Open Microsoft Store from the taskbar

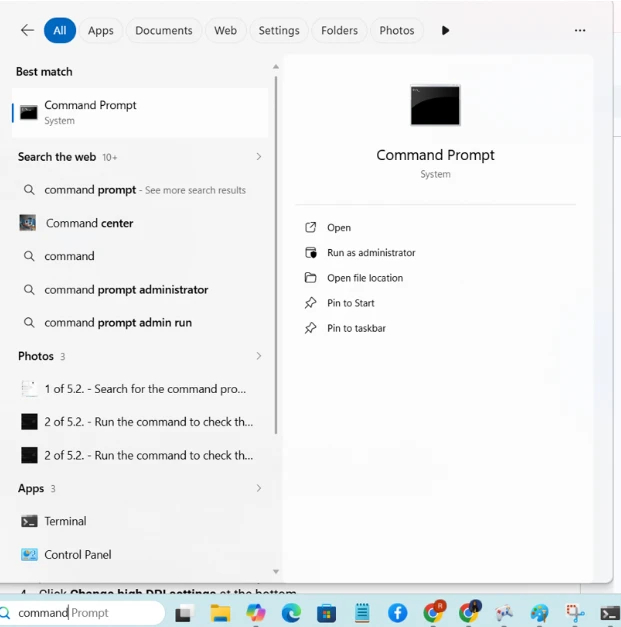326,613
